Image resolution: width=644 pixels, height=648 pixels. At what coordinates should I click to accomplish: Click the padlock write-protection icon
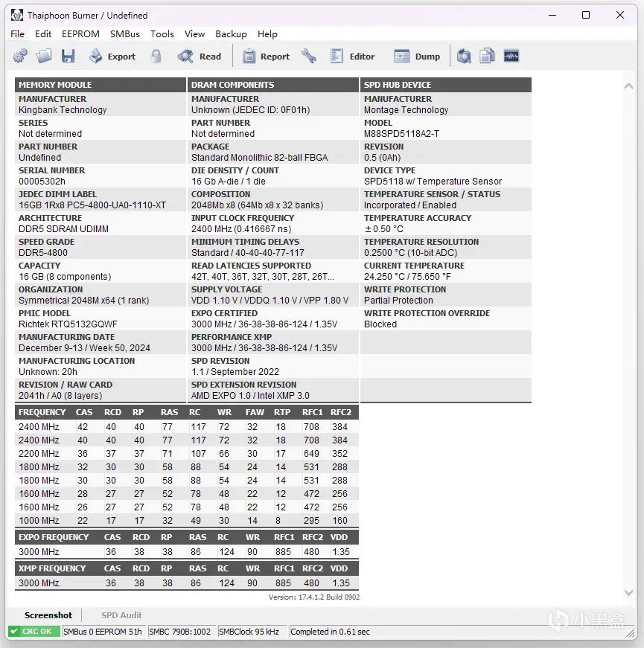(x=156, y=56)
